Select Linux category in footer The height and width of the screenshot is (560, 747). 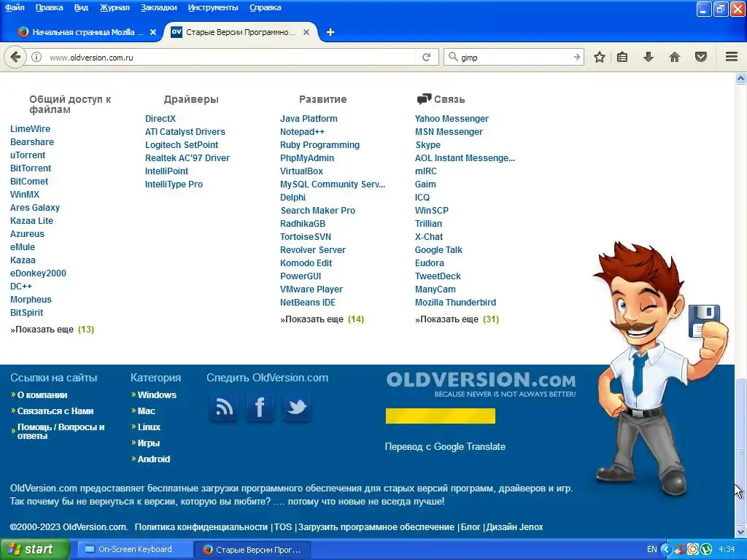pos(149,427)
